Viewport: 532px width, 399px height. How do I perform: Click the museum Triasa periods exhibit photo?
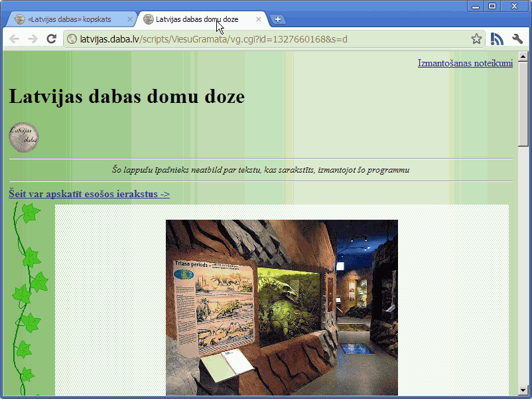click(x=282, y=307)
